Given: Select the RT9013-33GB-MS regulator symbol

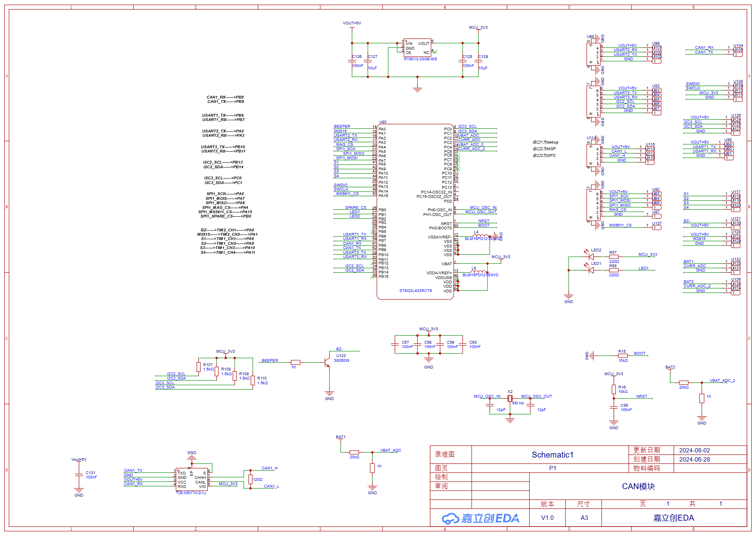Looking at the screenshot, I should pyautogui.click(x=417, y=48).
